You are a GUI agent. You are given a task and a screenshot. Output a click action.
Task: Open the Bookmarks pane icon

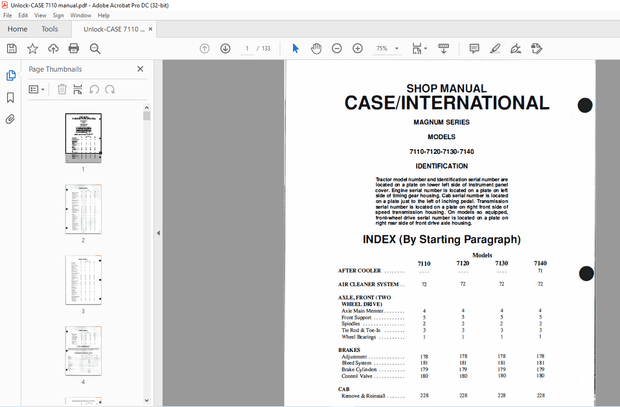pos(11,97)
